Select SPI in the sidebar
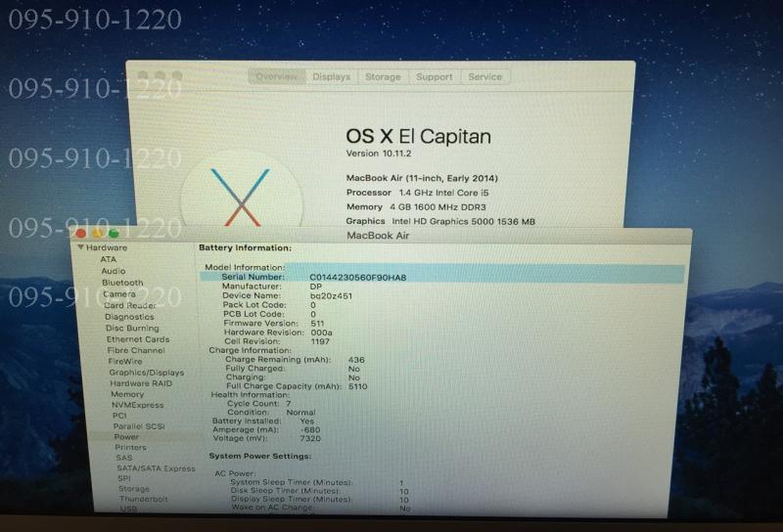Screen dimensions: 783x532 point(124,478)
